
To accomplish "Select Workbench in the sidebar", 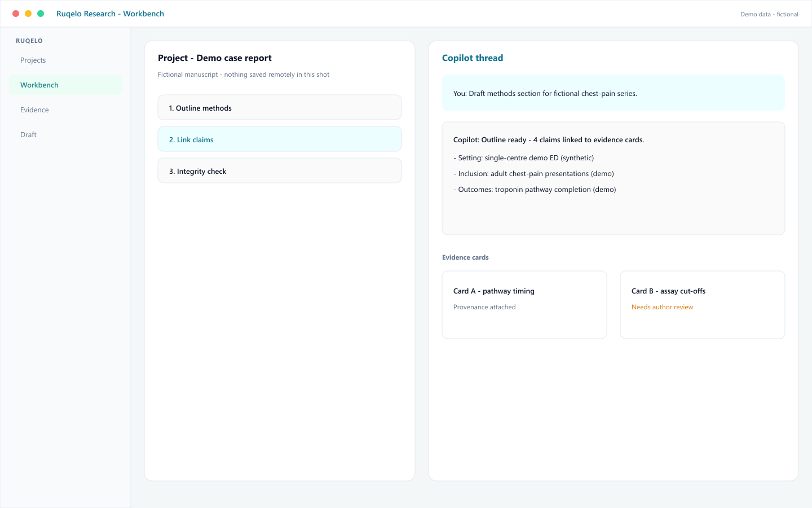I will tap(65, 85).
